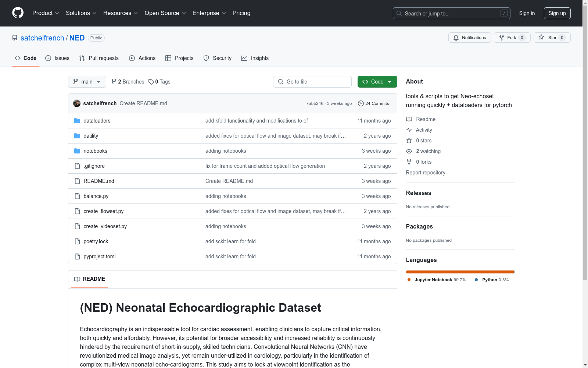Click the Python 0.3% language entry
The height and width of the screenshot is (368, 588).
coord(492,280)
